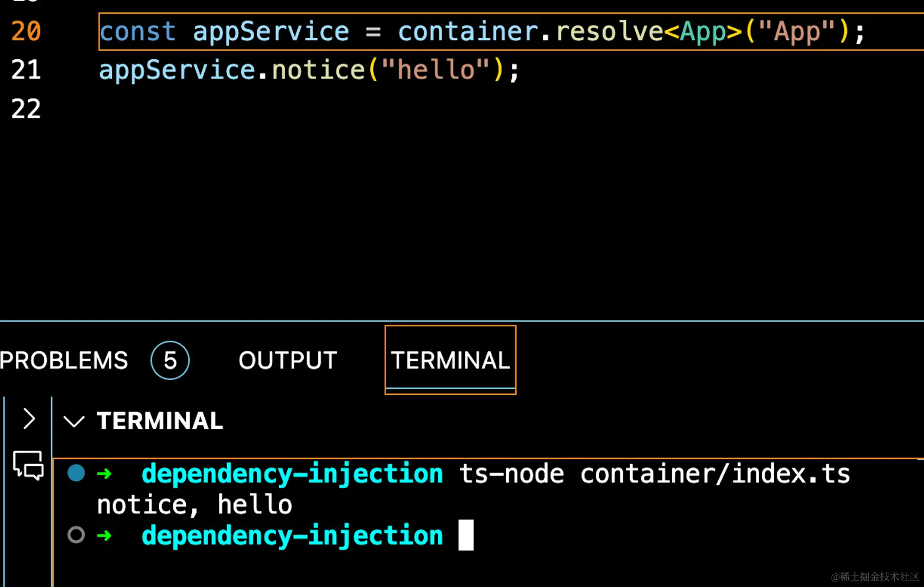Viewport: 924px width, 587px height.
Task: Click the hollow gray prompt circle
Action: tap(76, 535)
